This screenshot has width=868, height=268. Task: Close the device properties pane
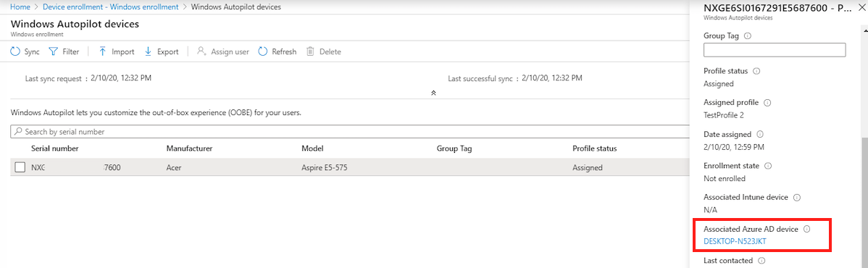[860, 8]
